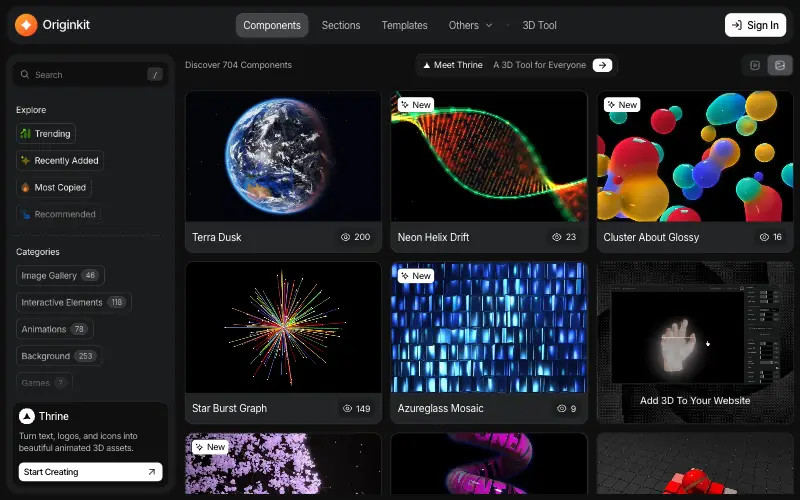Click the Meet Thrine banner label

453,65
